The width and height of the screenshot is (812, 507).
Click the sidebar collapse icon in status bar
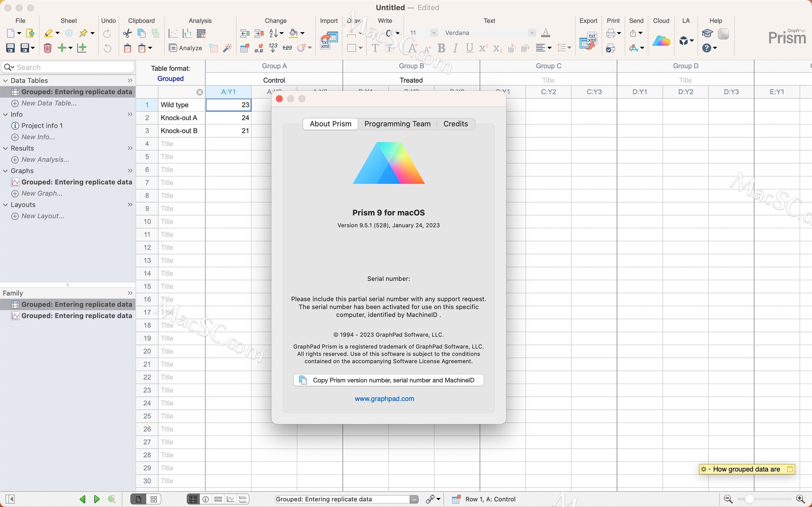[x=10, y=499]
